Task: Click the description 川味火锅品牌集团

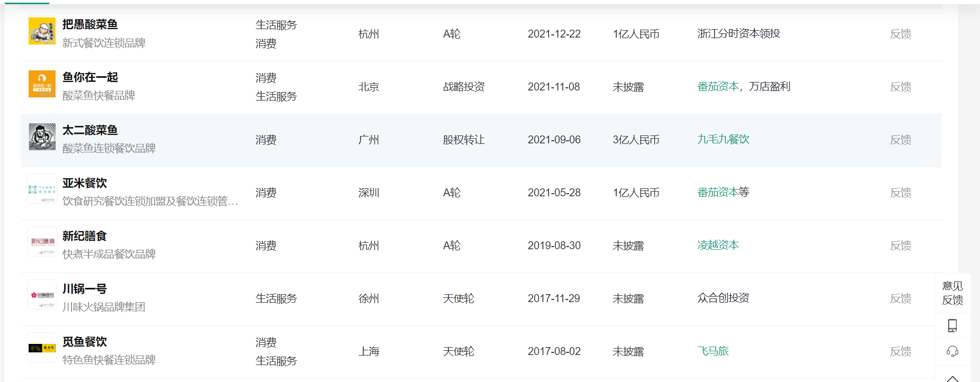Action: [104, 307]
